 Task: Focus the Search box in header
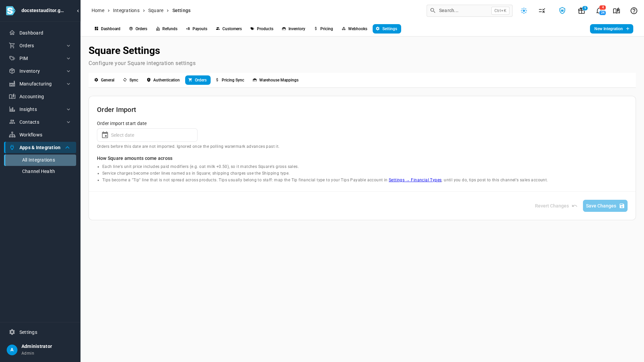[470, 11]
